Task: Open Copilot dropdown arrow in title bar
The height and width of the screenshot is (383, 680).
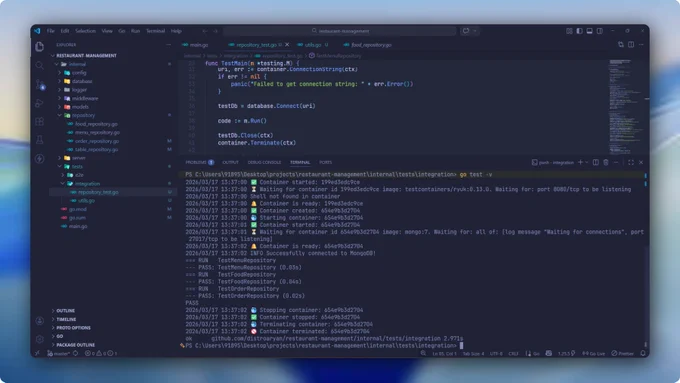Action: 475,31
